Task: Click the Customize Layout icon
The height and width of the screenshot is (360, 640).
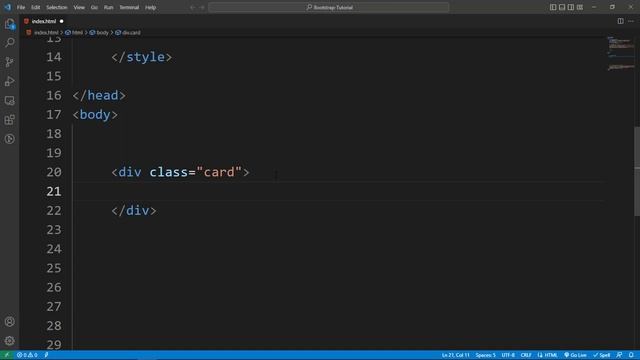Action: [580, 7]
